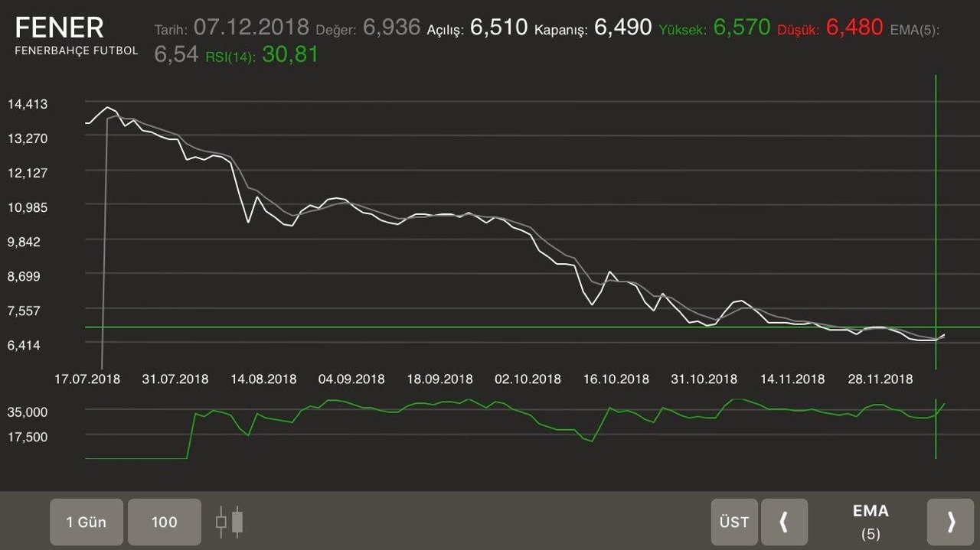
Task: Tap the 10,985 price axis label
Action: (27, 207)
